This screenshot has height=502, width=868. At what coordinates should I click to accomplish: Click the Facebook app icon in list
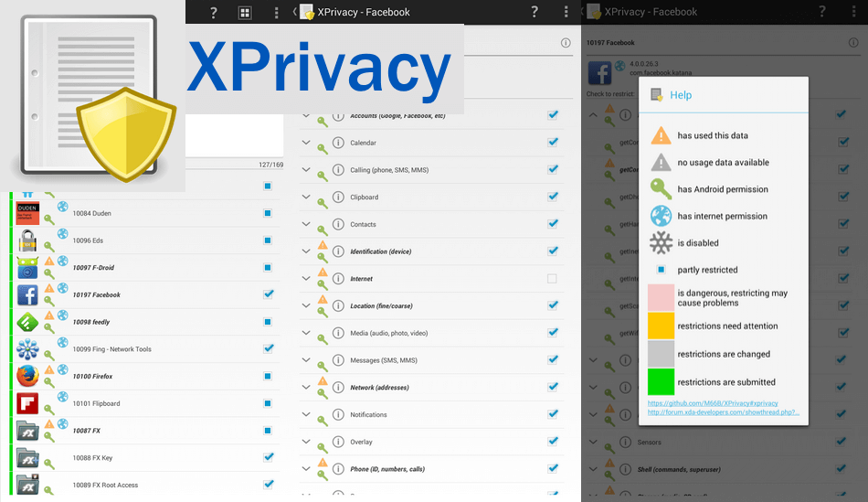tap(27, 294)
